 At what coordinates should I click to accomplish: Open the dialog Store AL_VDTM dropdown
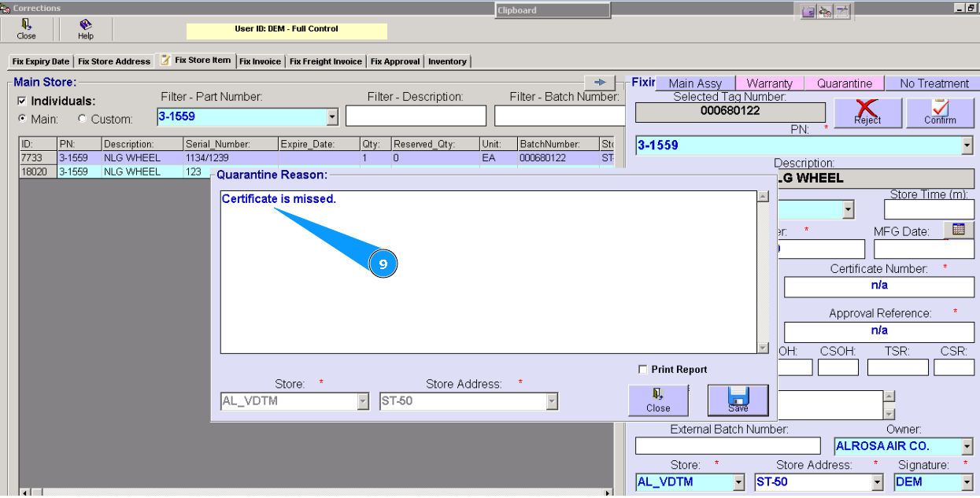pos(363,401)
